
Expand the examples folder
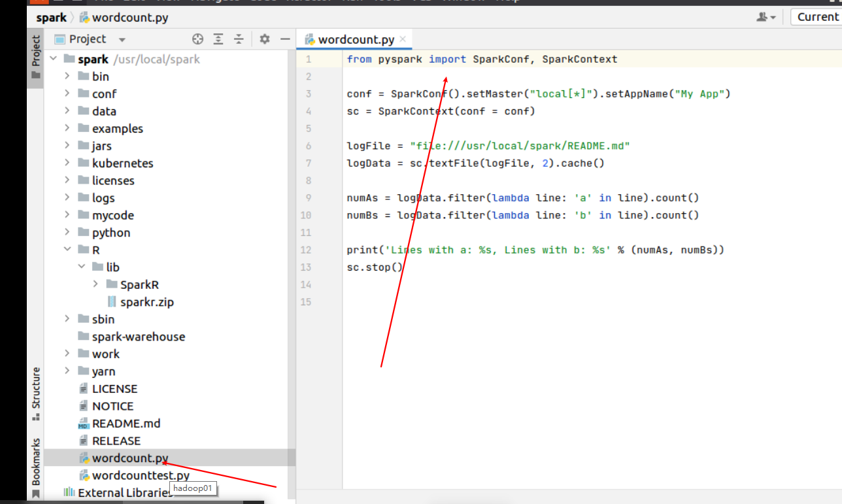point(67,128)
